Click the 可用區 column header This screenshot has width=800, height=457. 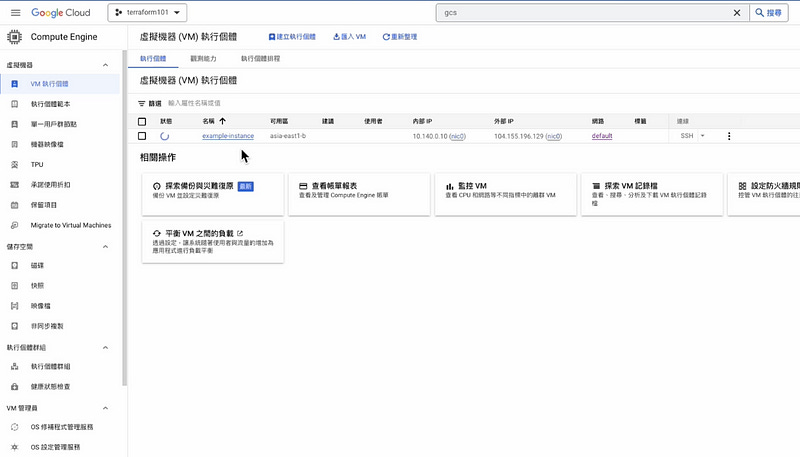[x=279, y=121]
